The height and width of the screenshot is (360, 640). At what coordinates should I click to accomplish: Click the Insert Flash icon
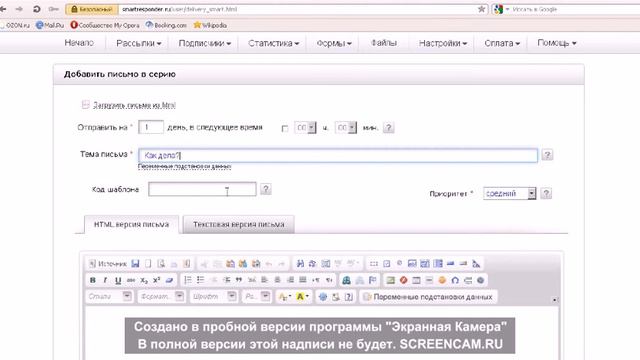click(404, 280)
